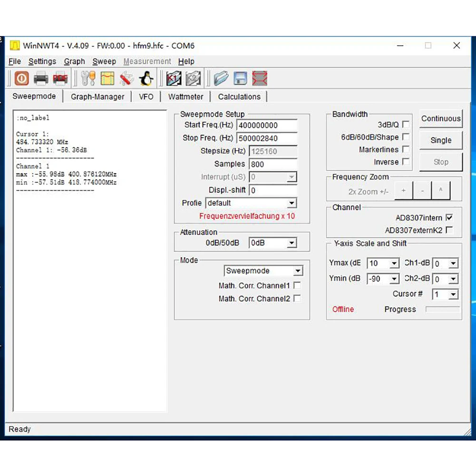Viewport: 476px width, 476px height.
Task: Click the K1 calibration icon
Action: [x=174, y=78]
